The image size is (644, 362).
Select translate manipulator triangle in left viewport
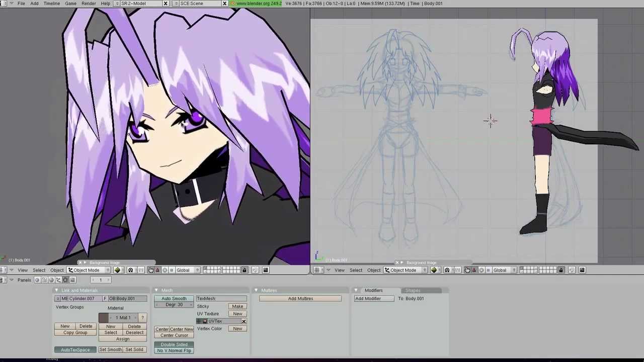pos(157,270)
